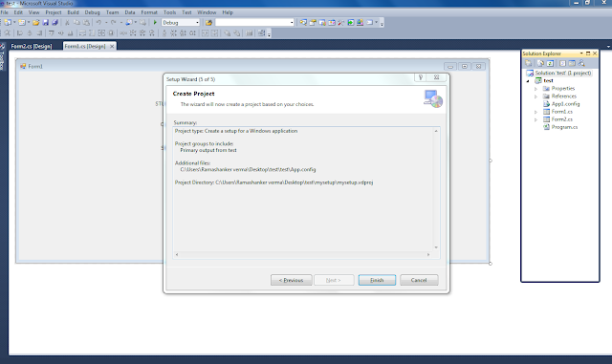Start debugging with the green play icon
612x364 pixels.
(155, 23)
